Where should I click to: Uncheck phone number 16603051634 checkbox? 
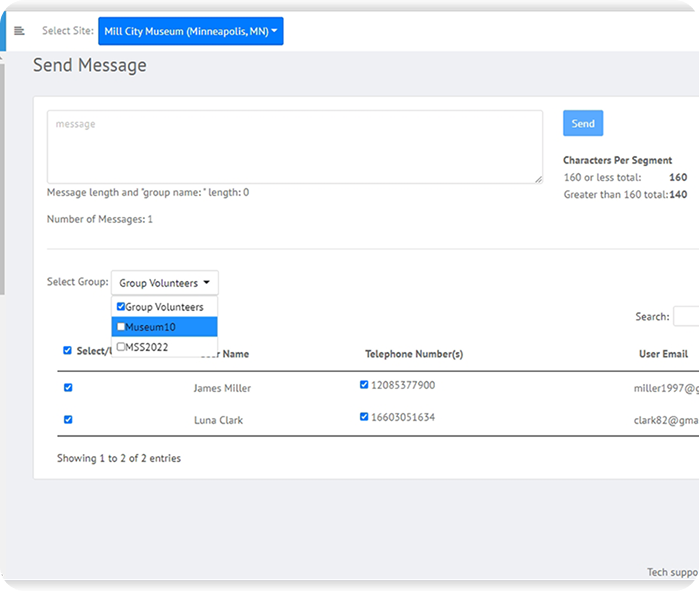tap(364, 417)
